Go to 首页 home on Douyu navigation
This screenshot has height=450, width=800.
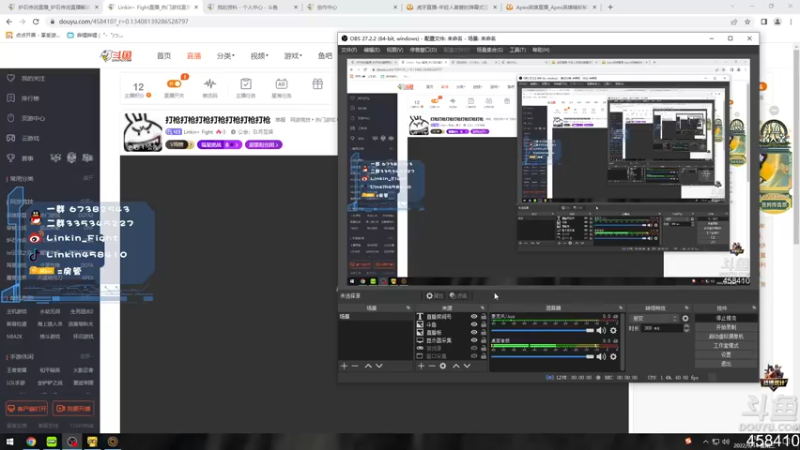[164, 56]
